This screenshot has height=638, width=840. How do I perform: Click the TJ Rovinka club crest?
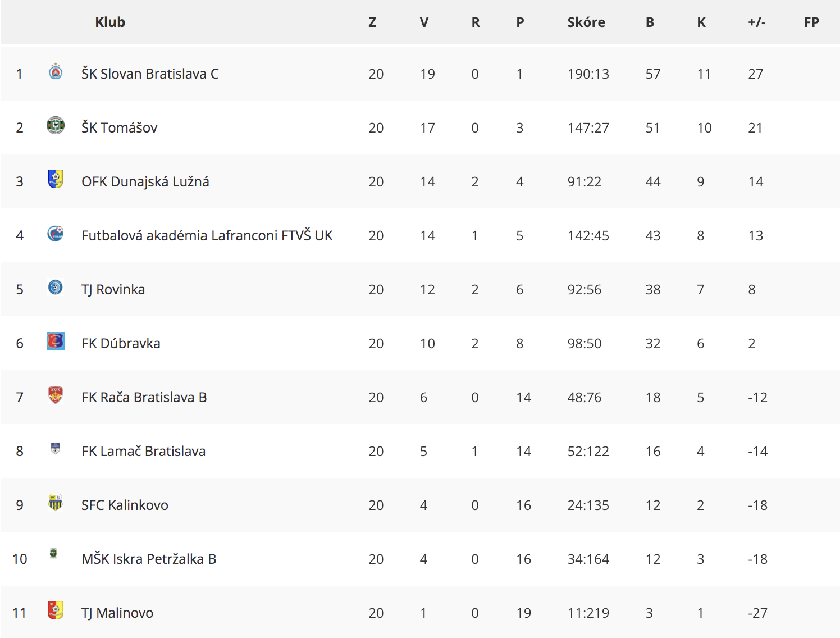click(x=55, y=287)
